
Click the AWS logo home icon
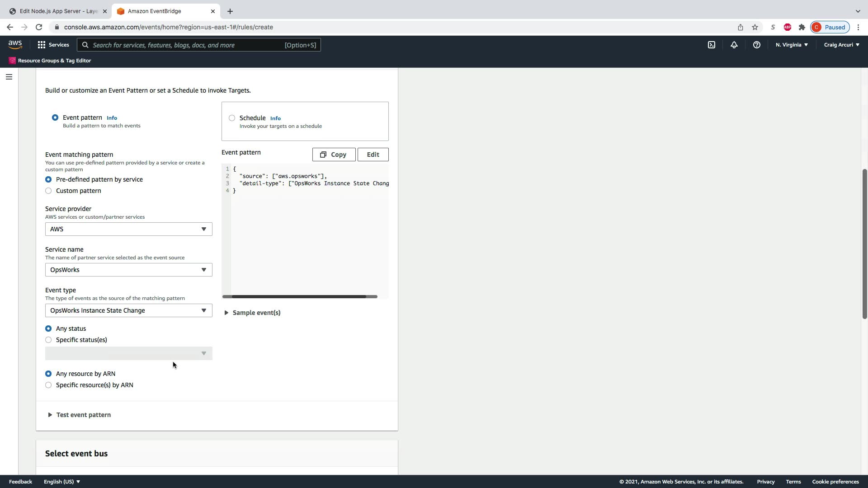pos(15,44)
